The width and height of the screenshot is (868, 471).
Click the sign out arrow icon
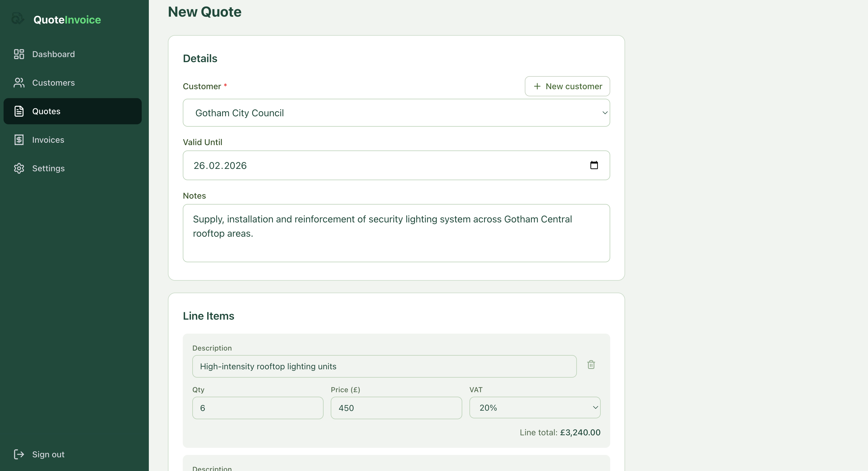(x=19, y=454)
